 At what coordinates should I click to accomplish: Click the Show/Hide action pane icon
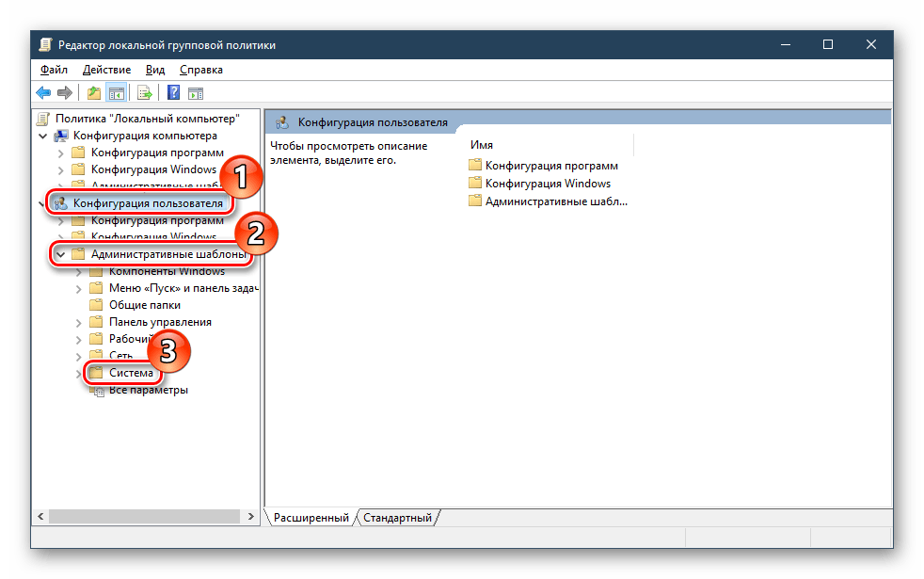pyautogui.click(x=196, y=92)
